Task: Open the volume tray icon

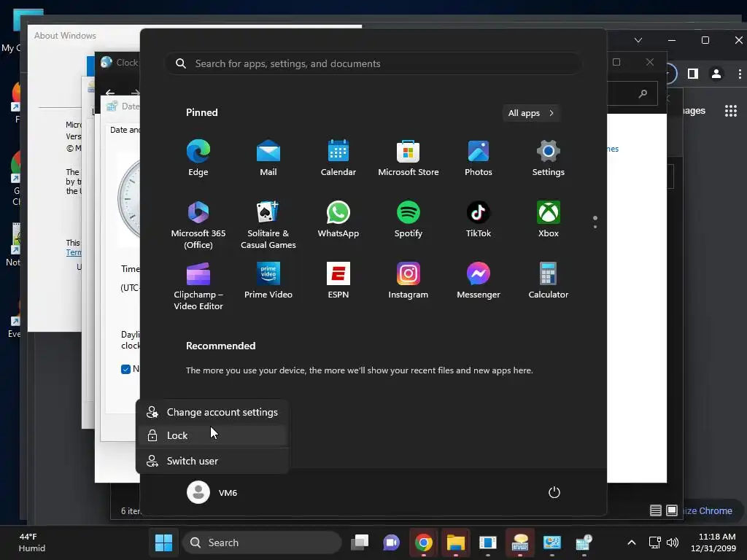Action: [x=673, y=542]
